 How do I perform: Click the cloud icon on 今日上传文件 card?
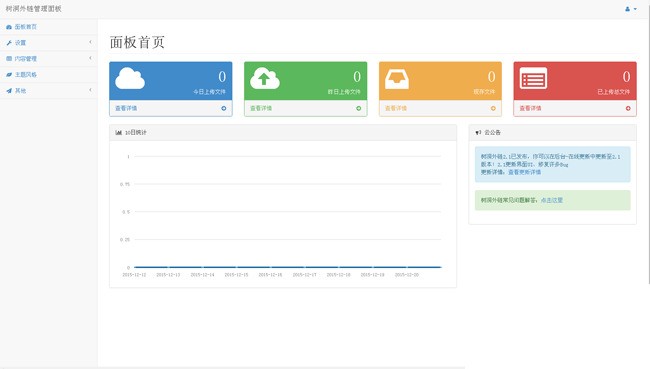(130, 78)
